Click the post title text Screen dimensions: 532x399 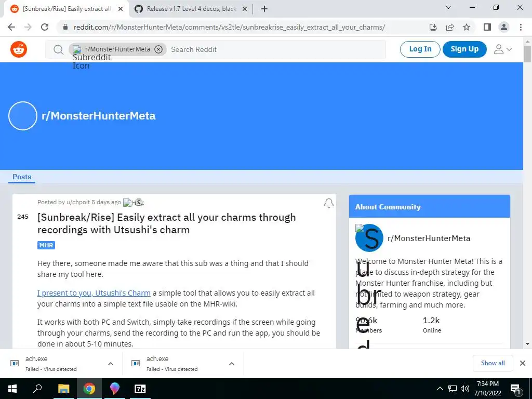point(167,223)
